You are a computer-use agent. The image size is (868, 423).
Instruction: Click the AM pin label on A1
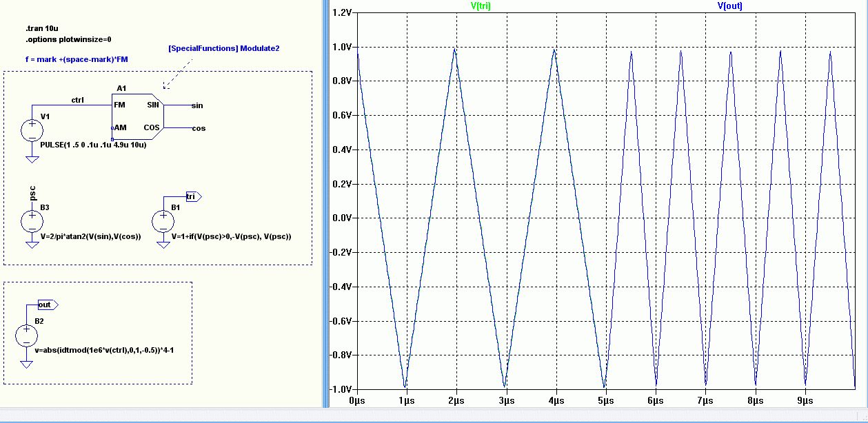tap(120, 127)
